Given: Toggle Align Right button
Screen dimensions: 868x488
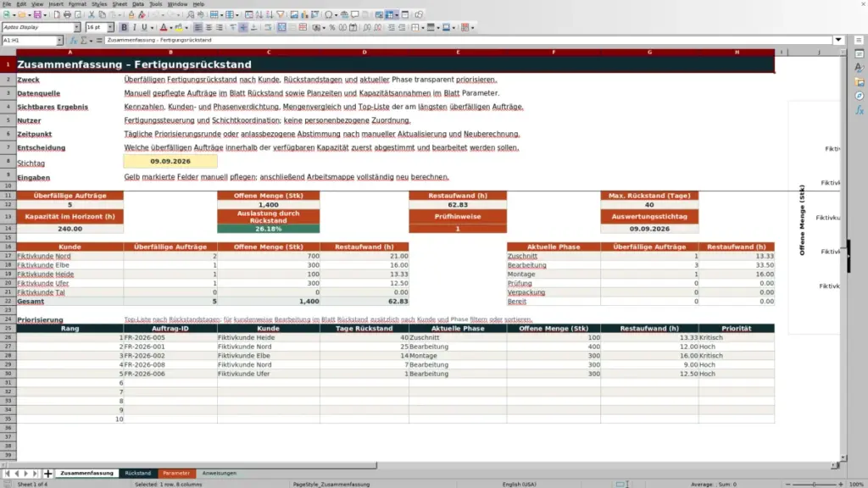Looking at the screenshot, I should (x=220, y=27).
